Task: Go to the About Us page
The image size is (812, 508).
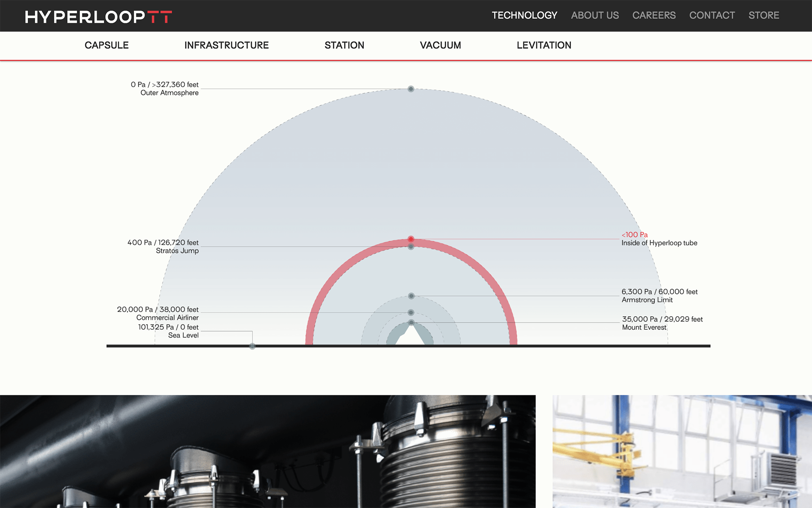Action: pyautogui.click(x=595, y=16)
